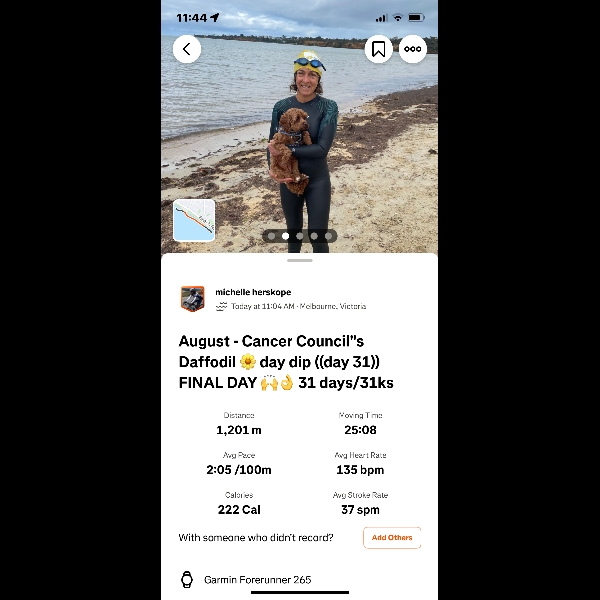The width and height of the screenshot is (600, 600).
Task: Tap the Distance 1,201 m stat
Action: point(239,424)
